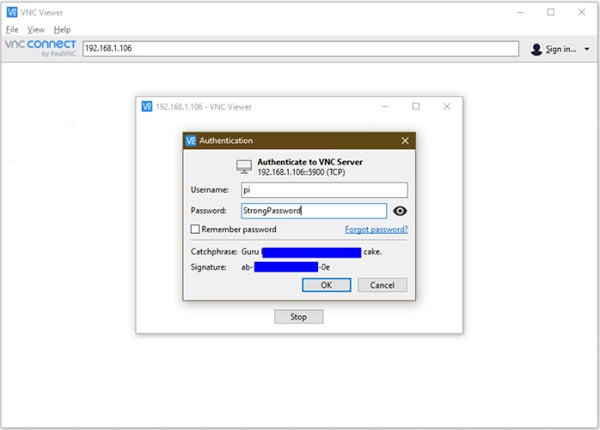
Task: Click the monitor icon beside Authenticate to VNC Server
Action: click(x=244, y=166)
